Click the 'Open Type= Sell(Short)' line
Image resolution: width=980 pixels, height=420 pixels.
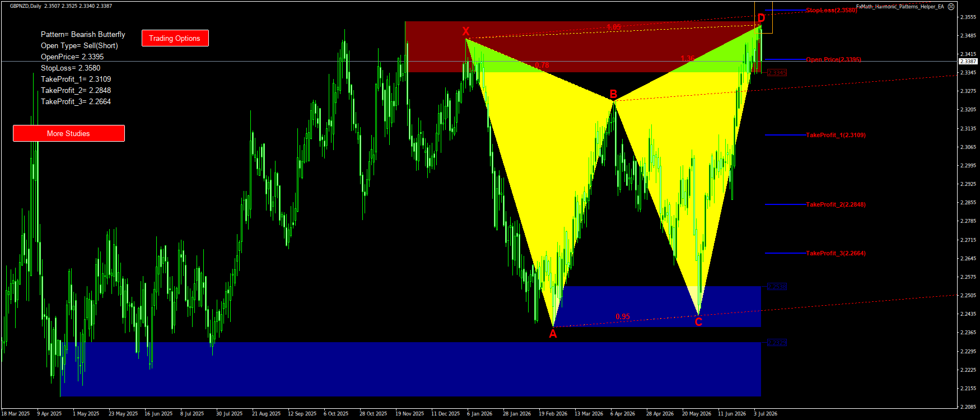(79, 45)
